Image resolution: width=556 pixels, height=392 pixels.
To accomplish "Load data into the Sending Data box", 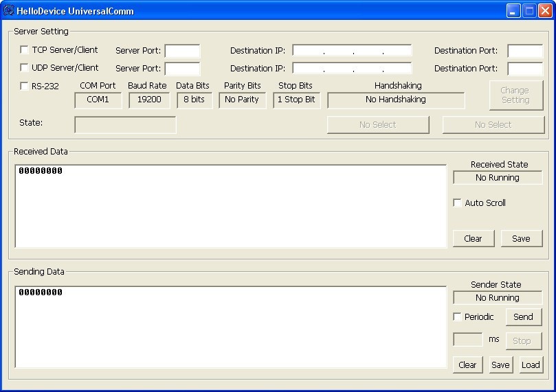I will [531, 365].
